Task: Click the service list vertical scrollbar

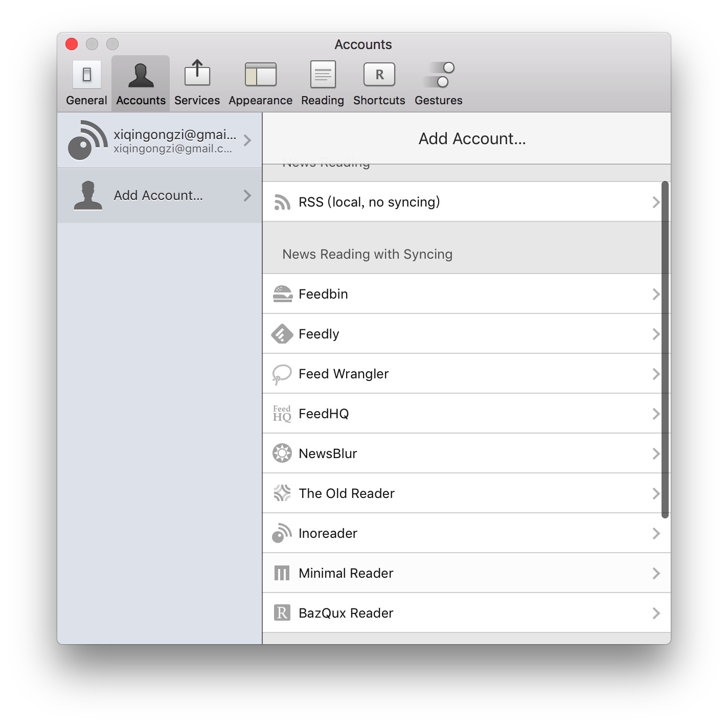Action: tap(665, 350)
